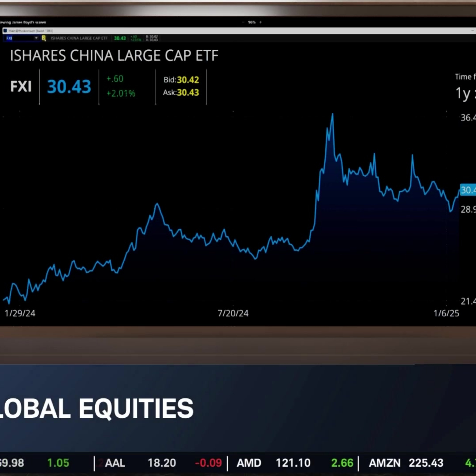Click small 'ISHARES CHINA LARGE CAP ETF' toolbar text
476x476 pixels.
point(79,38)
